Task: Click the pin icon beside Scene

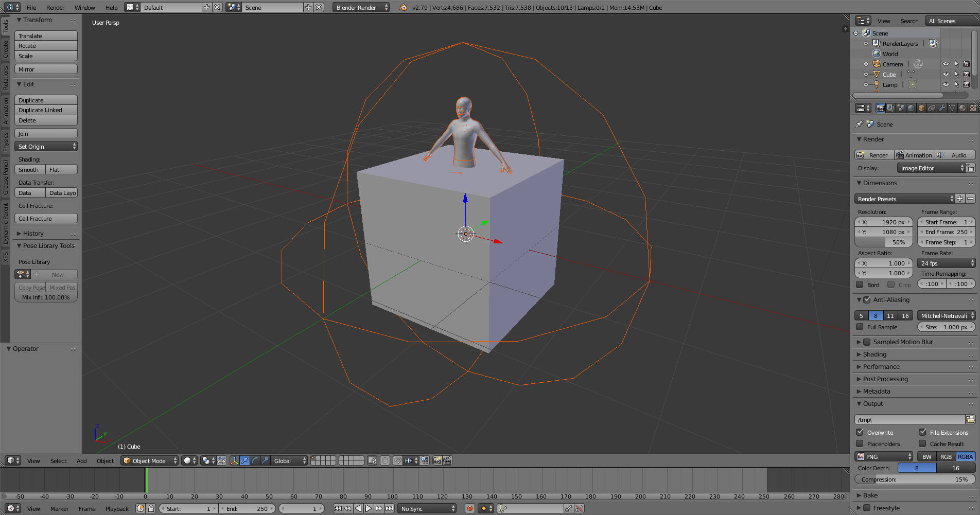Action: pos(859,124)
